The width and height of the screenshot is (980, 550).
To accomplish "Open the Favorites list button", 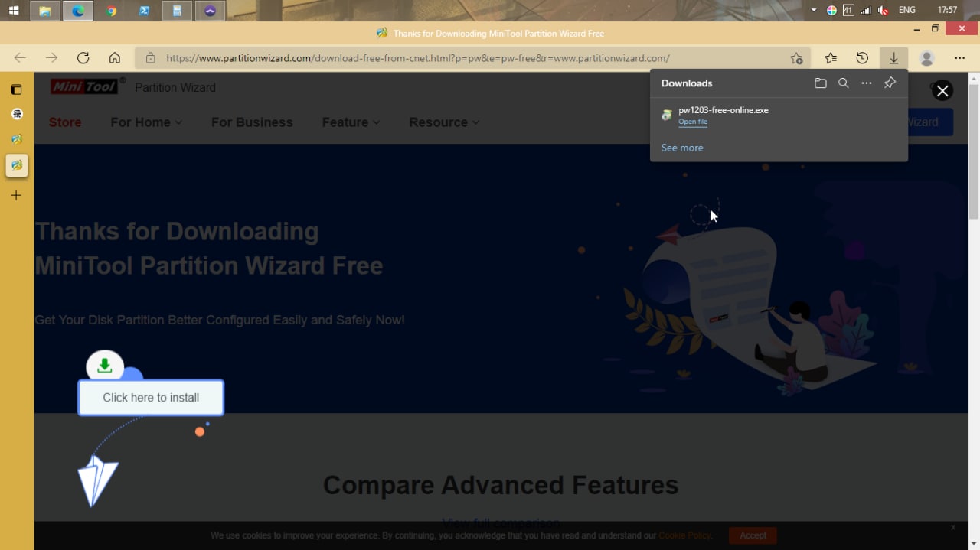I will click(x=831, y=58).
